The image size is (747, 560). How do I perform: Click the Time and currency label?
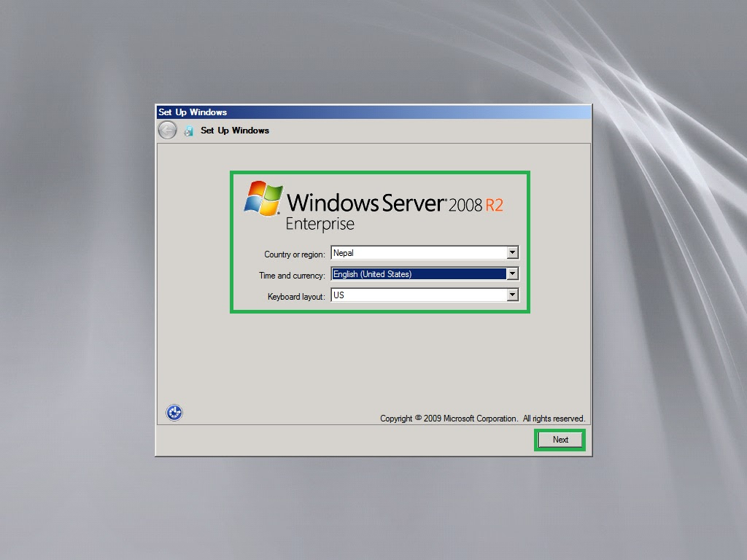coord(292,275)
